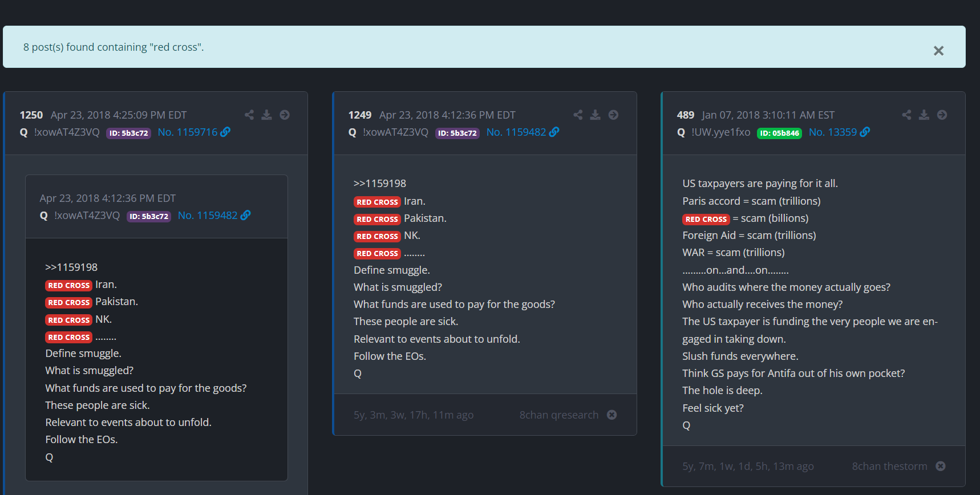Click RED CROSS tag before Pakistan in post 1249
The width and height of the screenshot is (980, 495).
tap(377, 219)
